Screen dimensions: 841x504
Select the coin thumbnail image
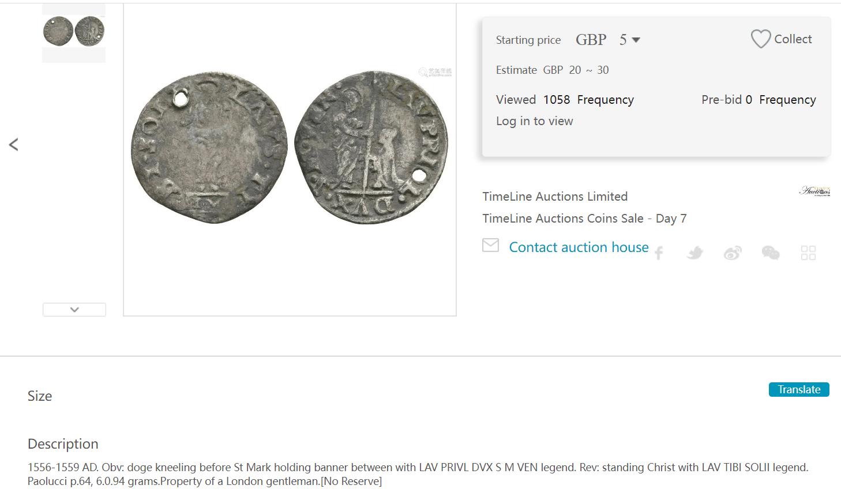click(x=74, y=32)
